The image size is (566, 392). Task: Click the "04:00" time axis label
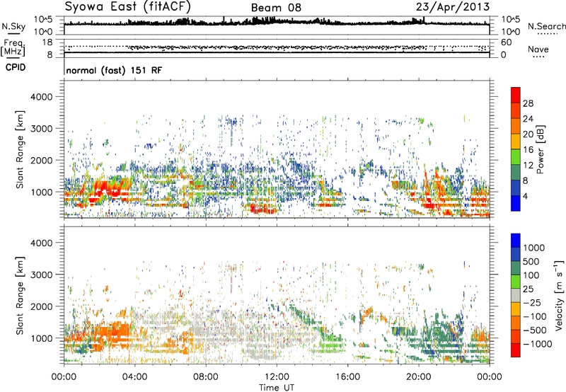click(x=134, y=377)
